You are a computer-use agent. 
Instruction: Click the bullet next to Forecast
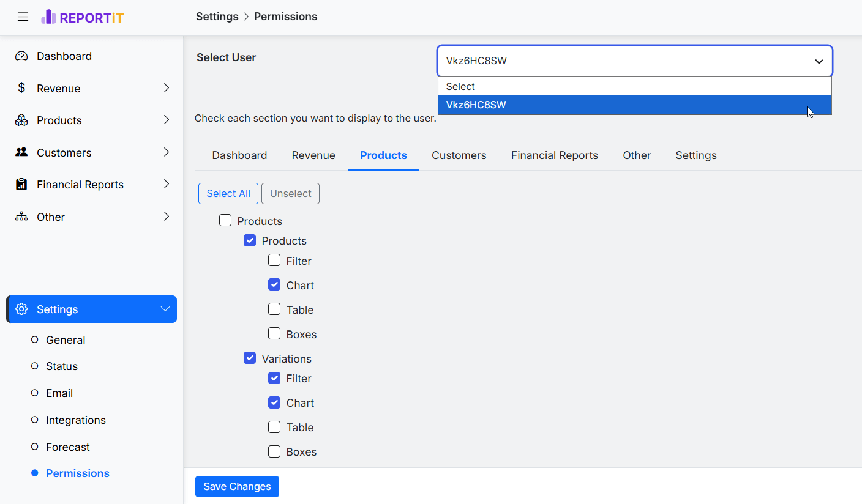pyautogui.click(x=35, y=447)
